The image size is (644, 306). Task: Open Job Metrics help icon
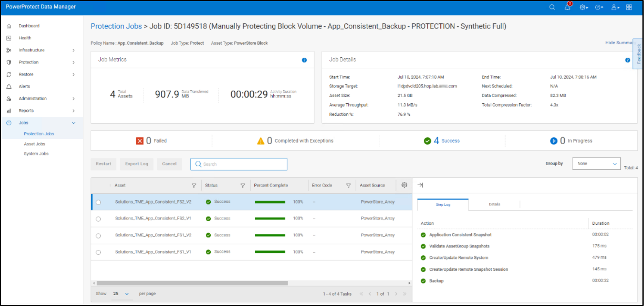tap(304, 60)
